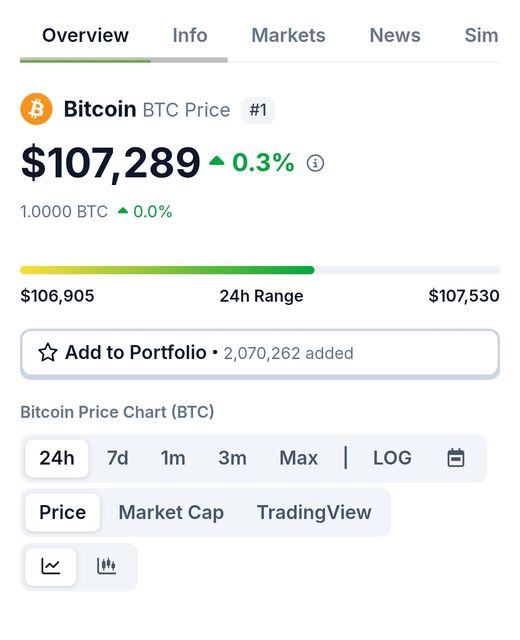520x640 pixels.
Task: Select the 24h timeframe
Action: pyautogui.click(x=57, y=458)
